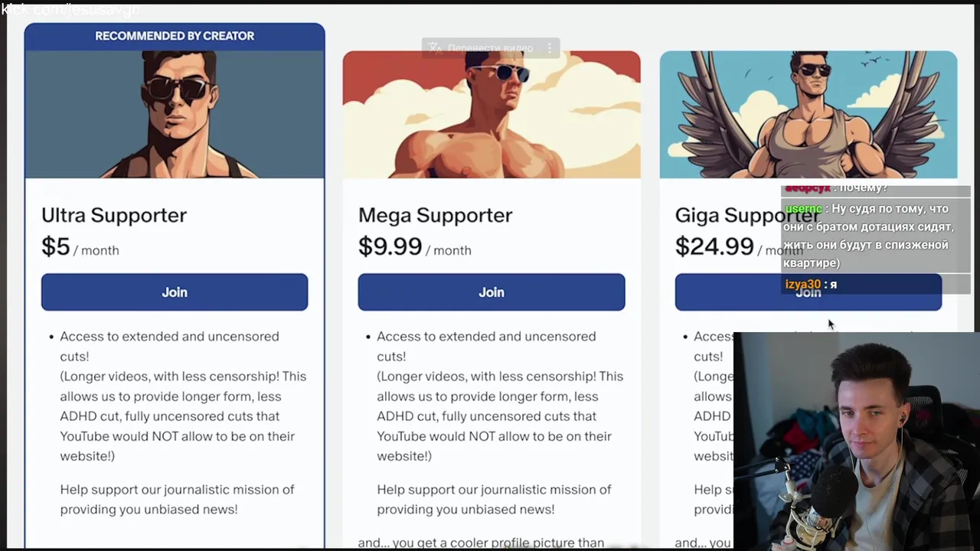Join the Mega Supporter $9.99 tier
Viewport: 980px width, 551px height.
(492, 292)
